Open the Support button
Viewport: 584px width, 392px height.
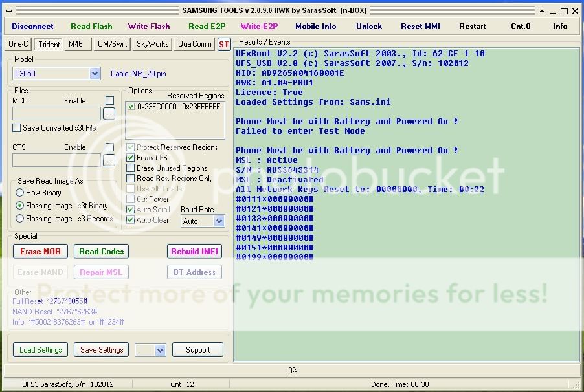[197, 350]
